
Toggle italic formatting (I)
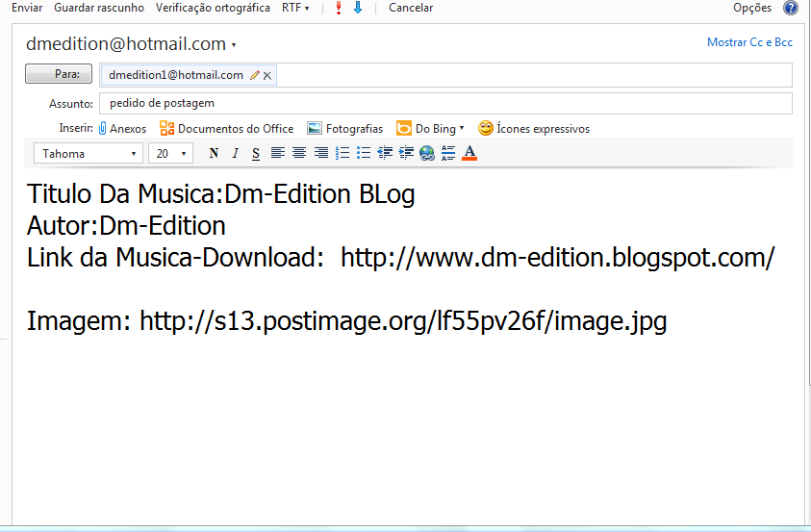point(236,153)
